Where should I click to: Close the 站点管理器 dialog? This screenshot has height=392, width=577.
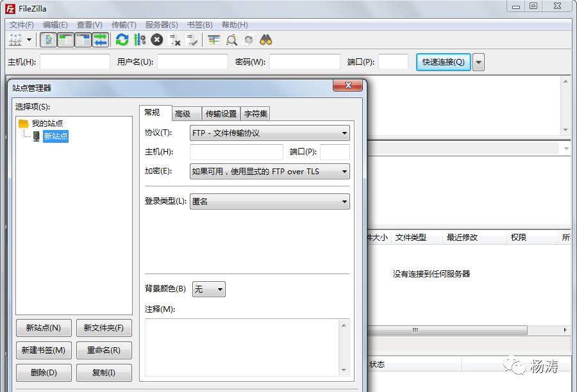pos(347,85)
